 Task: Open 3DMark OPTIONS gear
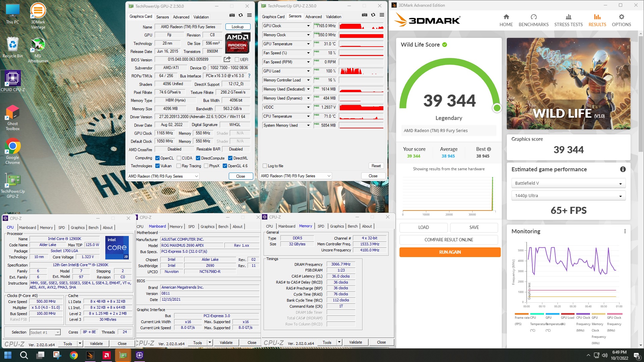pyautogui.click(x=621, y=20)
